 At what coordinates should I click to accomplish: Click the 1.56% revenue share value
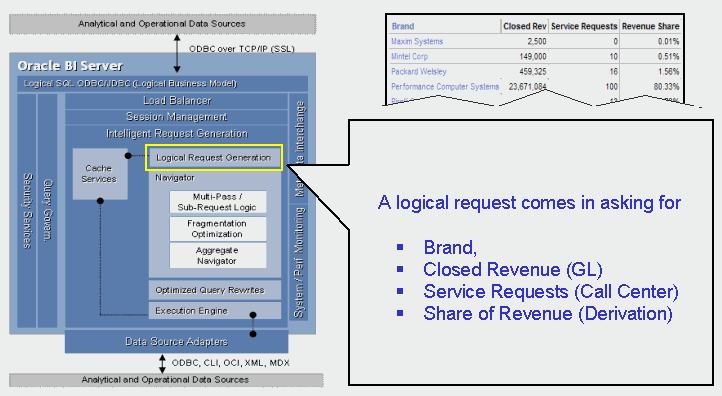click(x=668, y=72)
